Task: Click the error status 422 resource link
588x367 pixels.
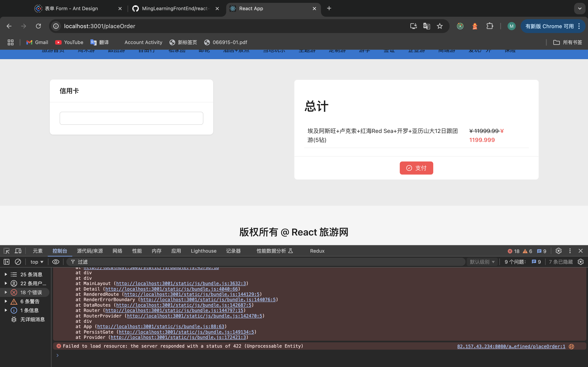Action: click(x=511, y=346)
